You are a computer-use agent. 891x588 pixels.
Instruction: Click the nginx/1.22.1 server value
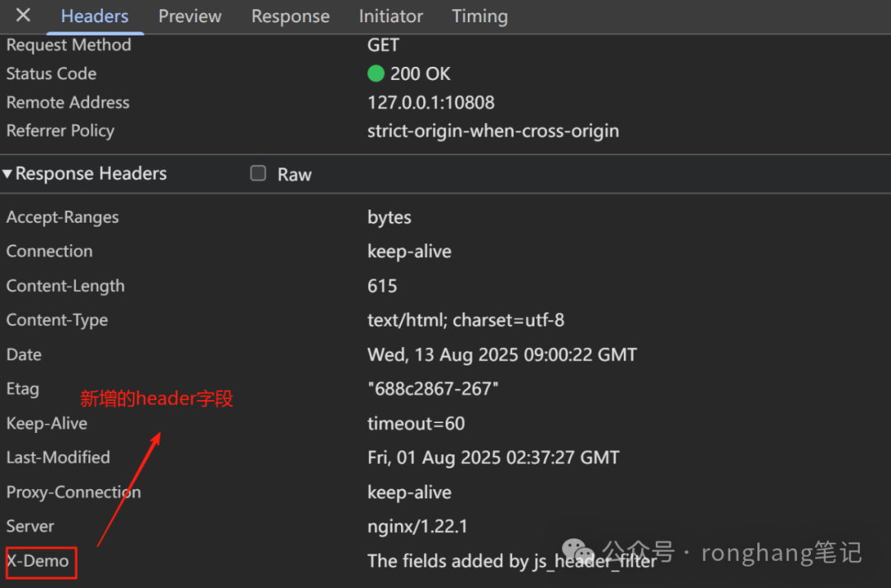(x=417, y=526)
